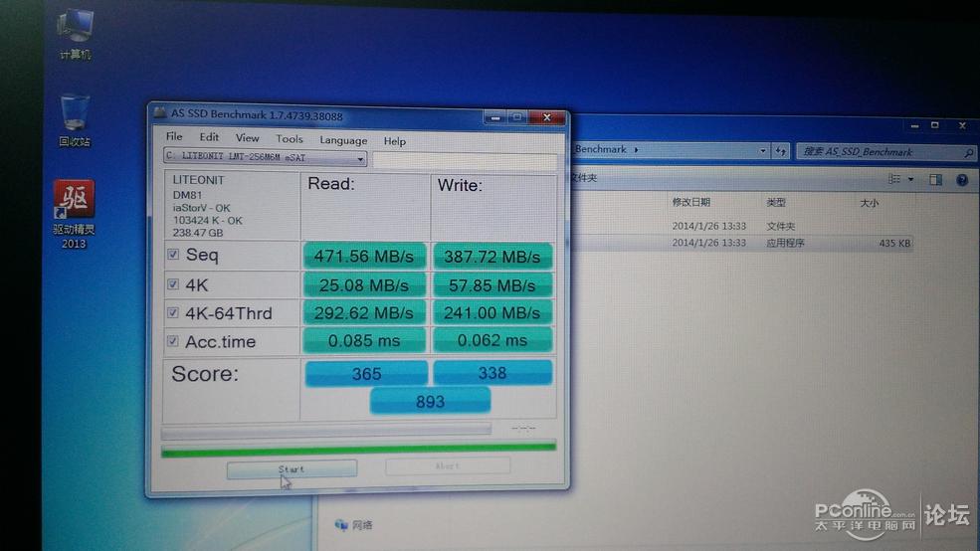Open the Tools menu
980x551 pixels.
[x=289, y=138]
